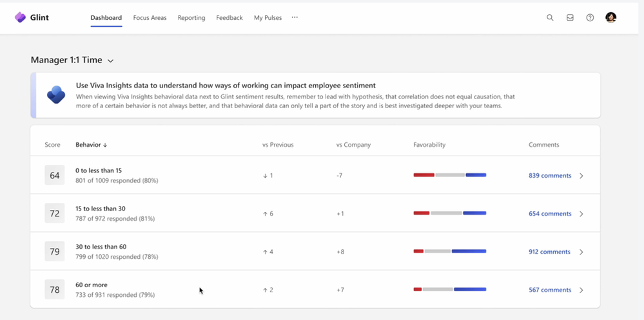The image size is (644, 320).
Task: Click the Behavior column header
Action: pyautogui.click(x=88, y=145)
